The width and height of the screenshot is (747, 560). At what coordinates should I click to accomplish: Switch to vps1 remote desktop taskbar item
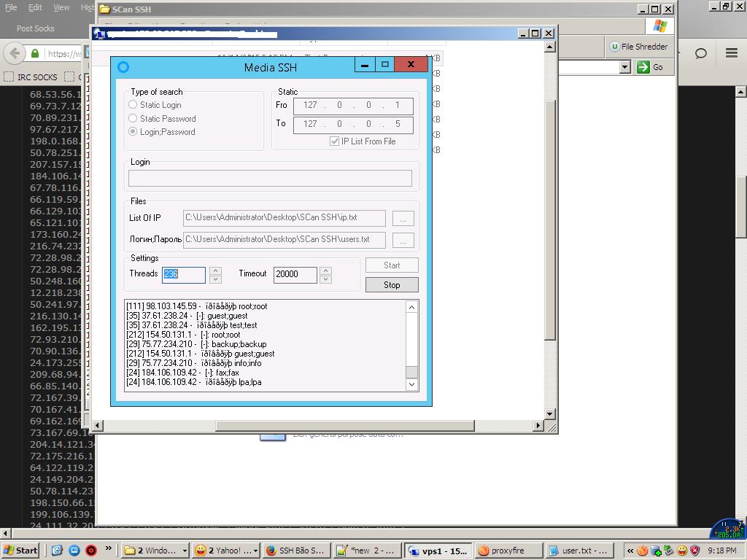(438, 551)
